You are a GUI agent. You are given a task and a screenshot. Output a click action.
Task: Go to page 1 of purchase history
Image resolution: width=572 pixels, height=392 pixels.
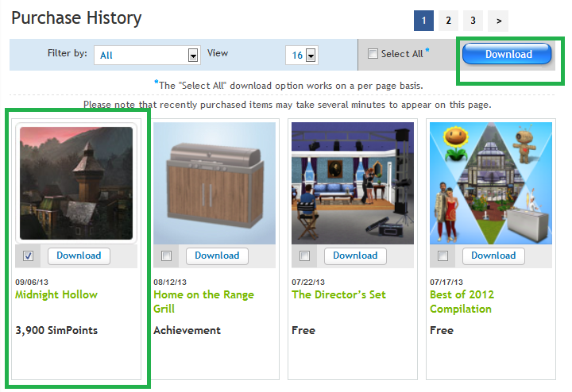pyautogui.click(x=423, y=21)
